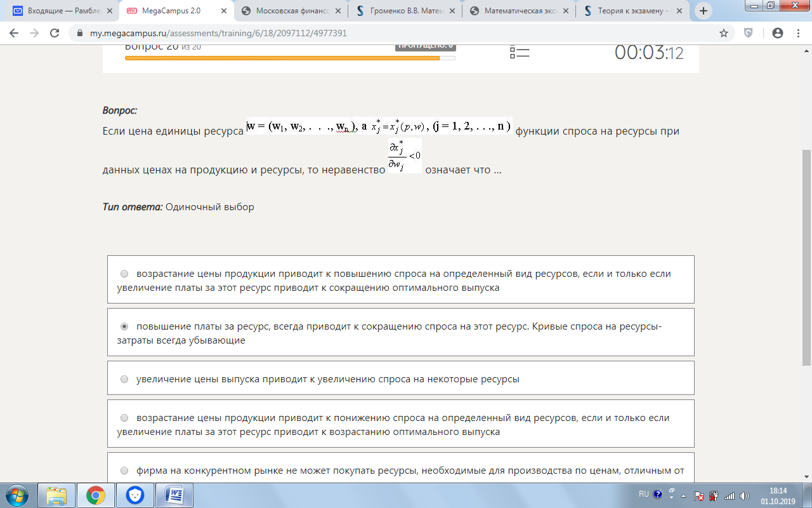This screenshot has height=508, width=812.
Task: View site security lock info
Action: point(79,33)
